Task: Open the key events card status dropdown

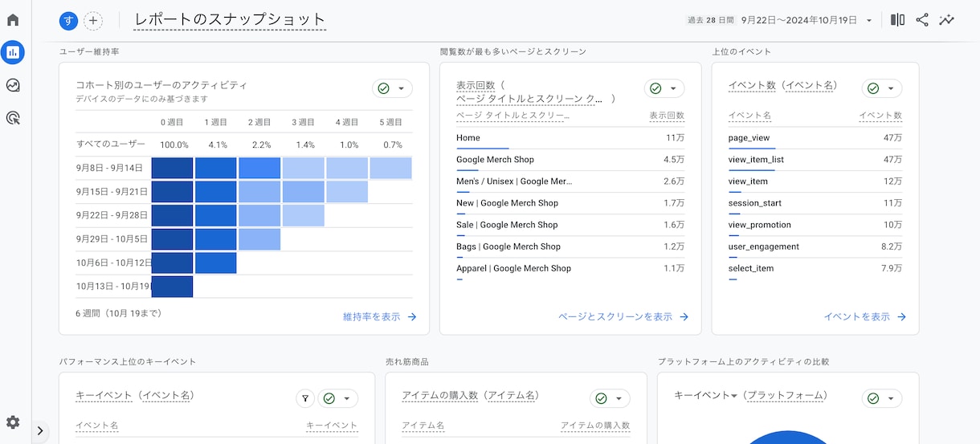Action: (338, 398)
